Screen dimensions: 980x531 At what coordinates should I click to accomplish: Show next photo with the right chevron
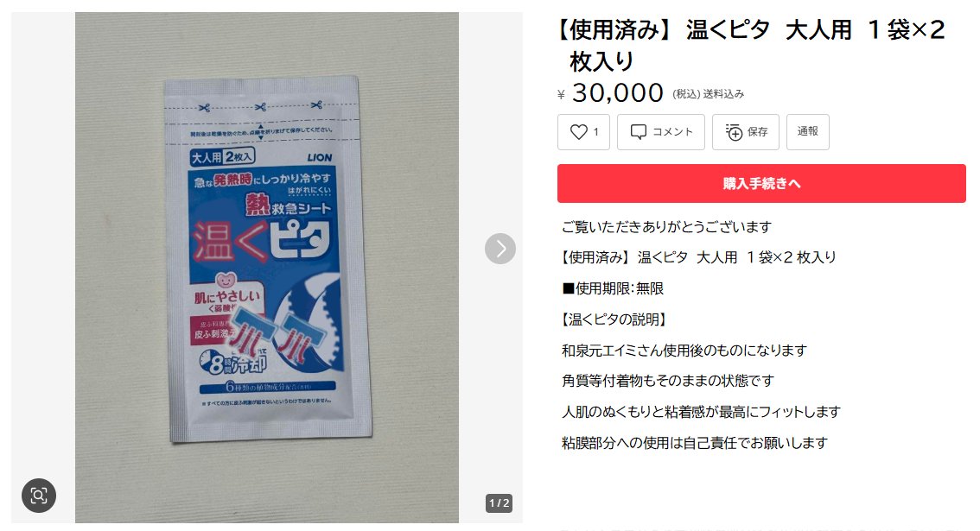pyautogui.click(x=500, y=249)
